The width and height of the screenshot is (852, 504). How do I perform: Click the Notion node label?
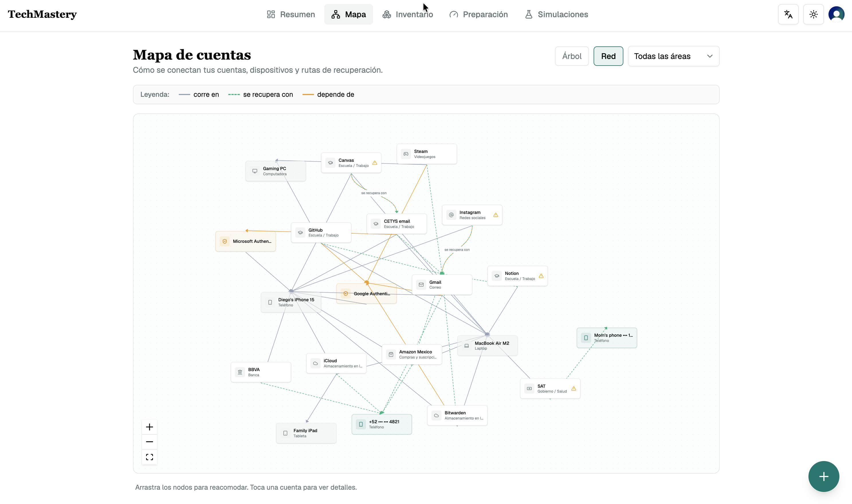tap(512, 273)
